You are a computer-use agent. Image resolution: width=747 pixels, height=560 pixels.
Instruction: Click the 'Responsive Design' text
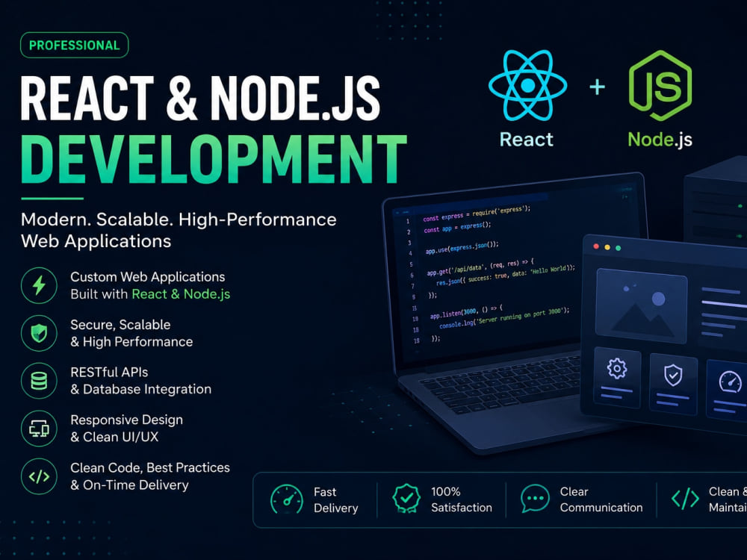tap(127, 420)
